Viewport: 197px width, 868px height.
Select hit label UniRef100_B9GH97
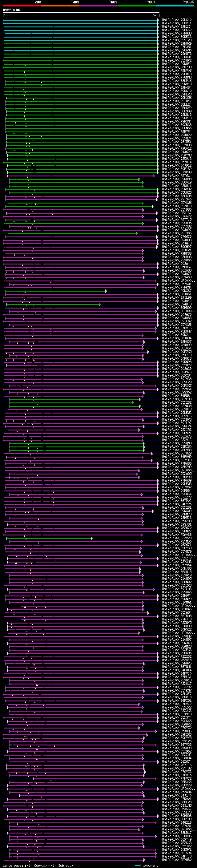click(x=177, y=247)
